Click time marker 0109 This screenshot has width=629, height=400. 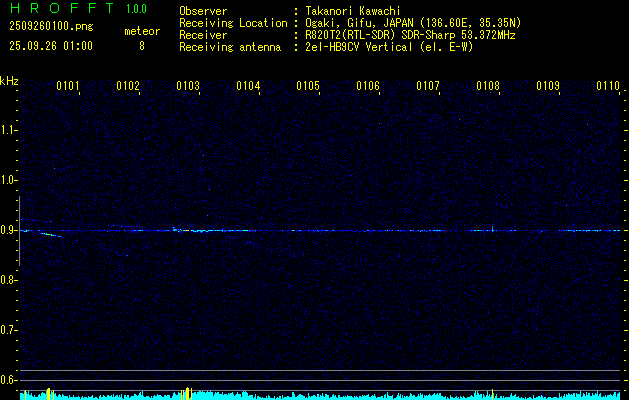click(x=548, y=86)
